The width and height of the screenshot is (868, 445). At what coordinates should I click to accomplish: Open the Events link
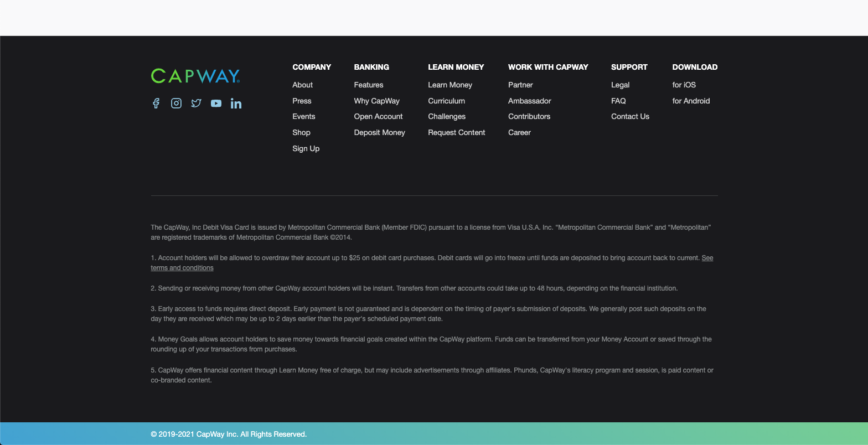304,116
